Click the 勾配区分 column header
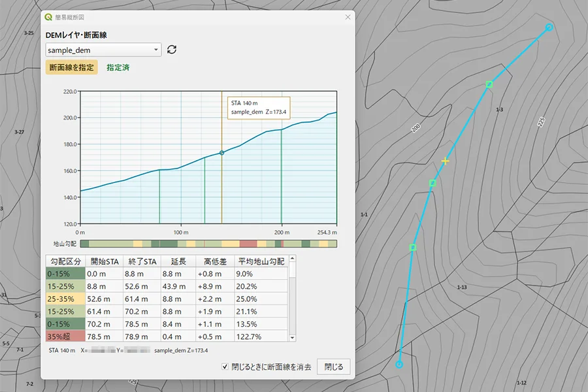Image resolution: width=588 pixels, height=392 pixels. pos(65,261)
